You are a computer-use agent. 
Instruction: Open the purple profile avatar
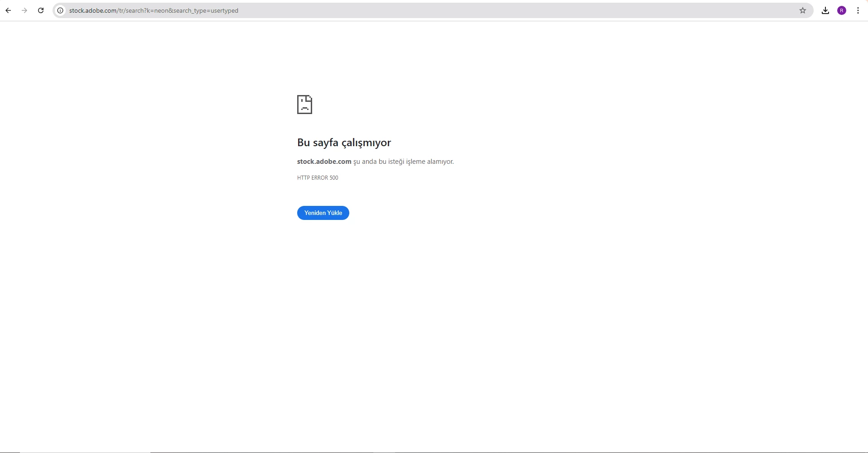[x=842, y=10]
